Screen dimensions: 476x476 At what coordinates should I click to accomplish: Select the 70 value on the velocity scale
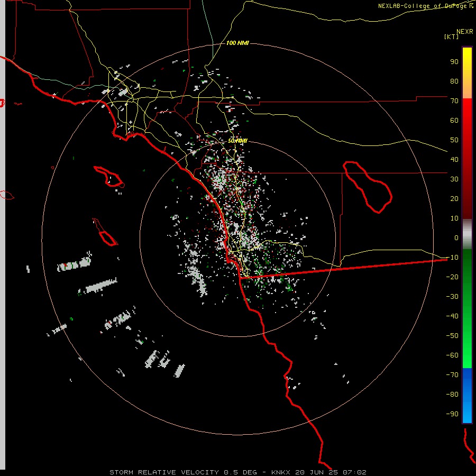click(x=454, y=101)
